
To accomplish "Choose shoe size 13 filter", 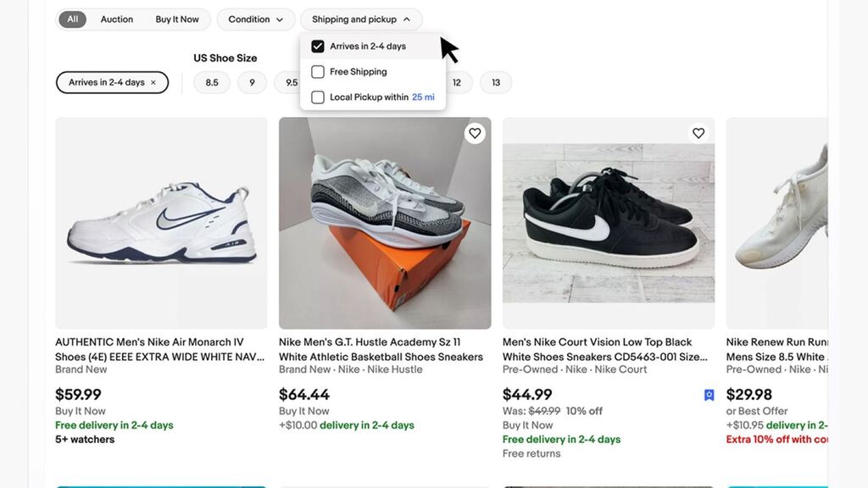I will click(x=496, y=83).
